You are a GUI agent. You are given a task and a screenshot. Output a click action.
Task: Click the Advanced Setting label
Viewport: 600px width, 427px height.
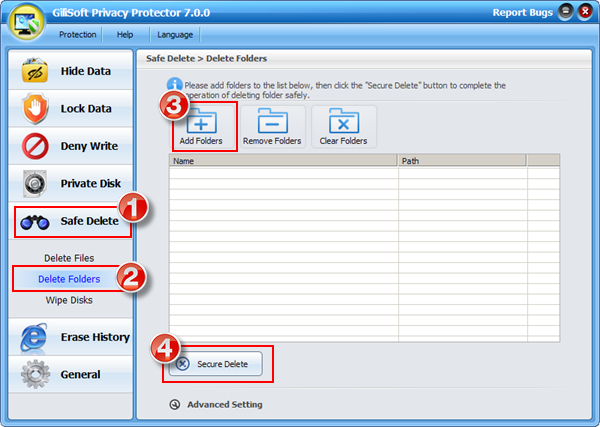coord(225,404)
